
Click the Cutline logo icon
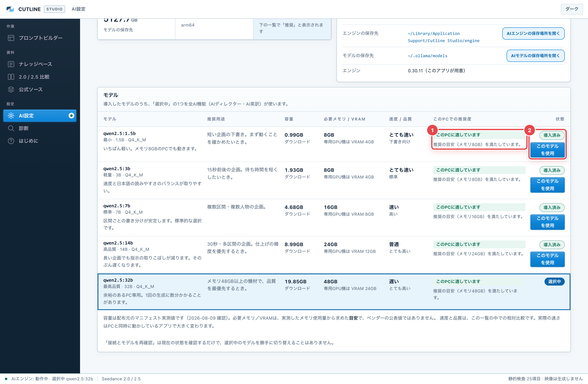tap(10, 9)
